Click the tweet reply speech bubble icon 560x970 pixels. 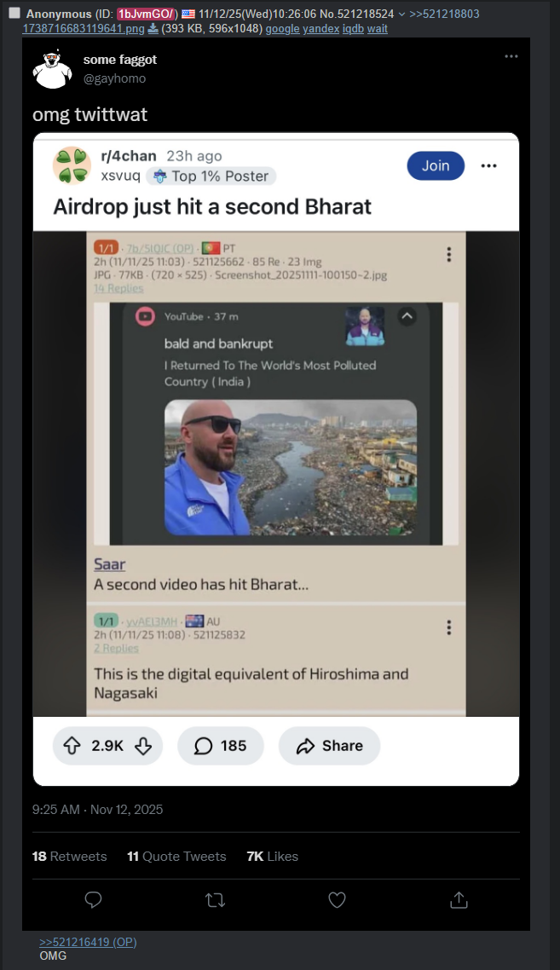pos(93,899)
